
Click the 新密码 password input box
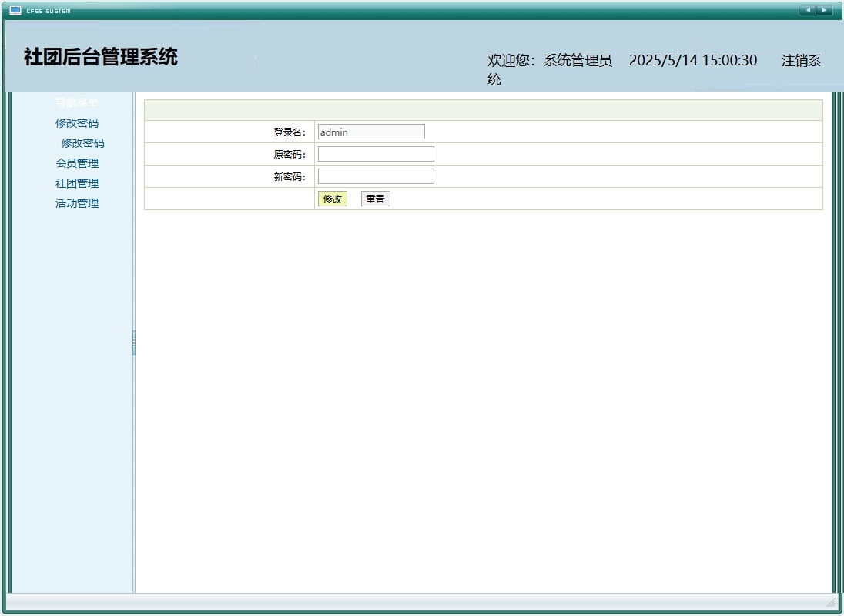376,176
